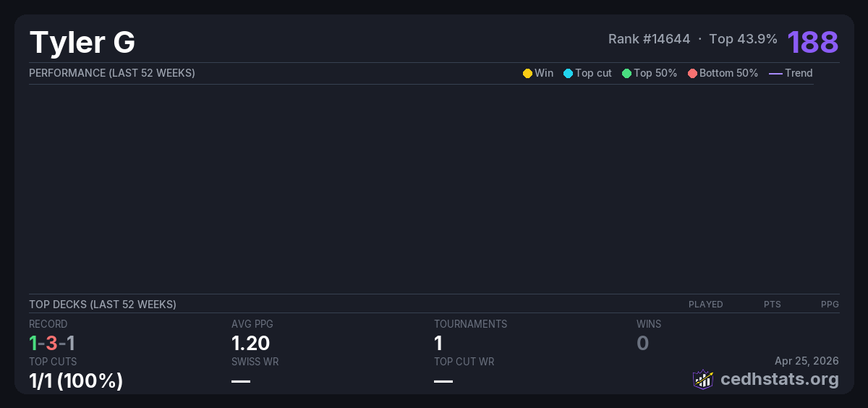Click the Top Decks (Last 52 Weeks) heading
This screenshot has height=408, width=868.
click(x=103, y=305)
